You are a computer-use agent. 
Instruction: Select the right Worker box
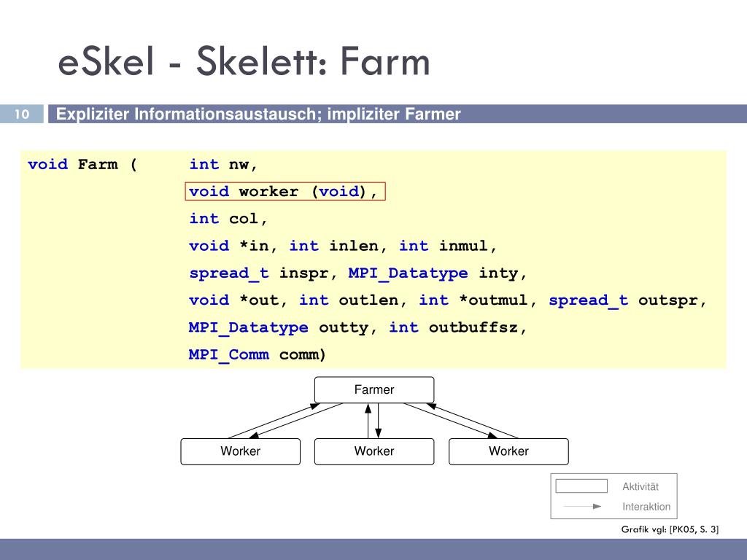tap(508, 451)
